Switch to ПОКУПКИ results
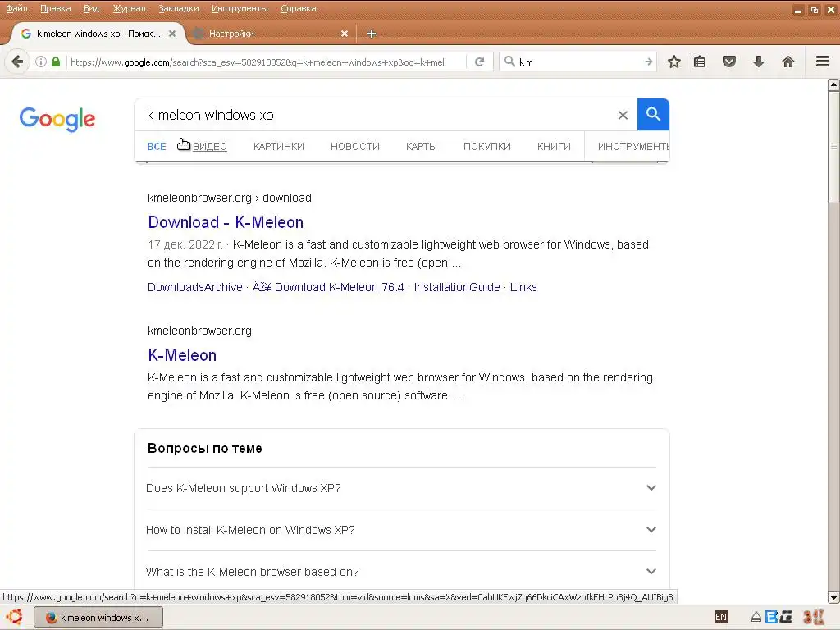 click(487, 146)
